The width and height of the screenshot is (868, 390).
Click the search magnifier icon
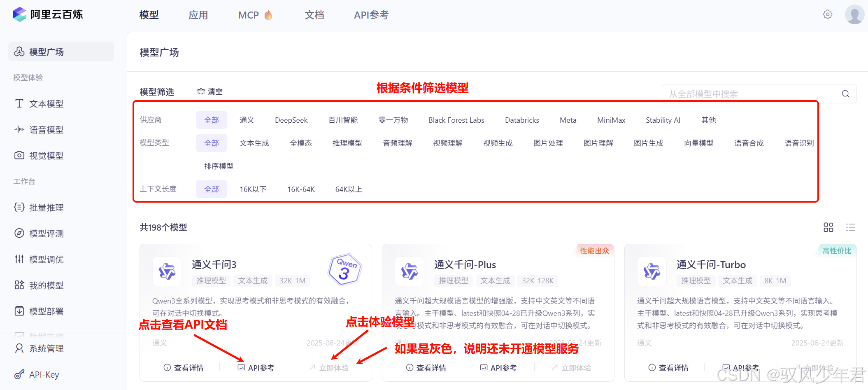pos(845,94)
